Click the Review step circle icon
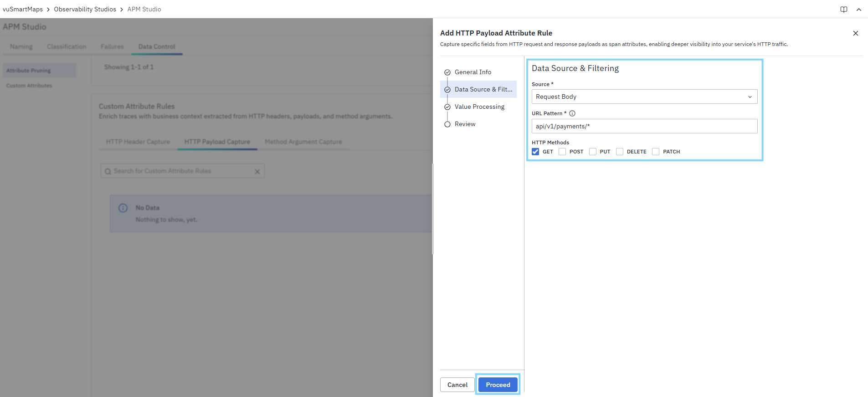 coord(447,124)
